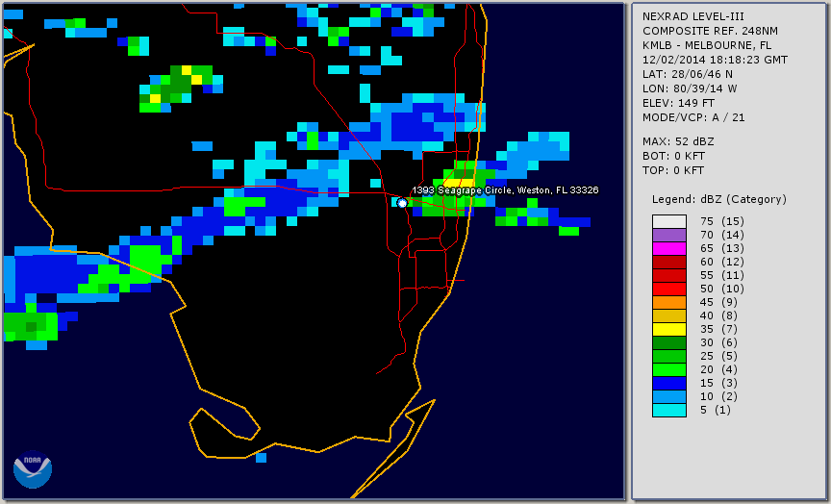The height and width of the screenshot is (504, 831).
Task: Select the 15 dBZ blue legend swatch
Action: pyautogui.click(x=668, y=383)
